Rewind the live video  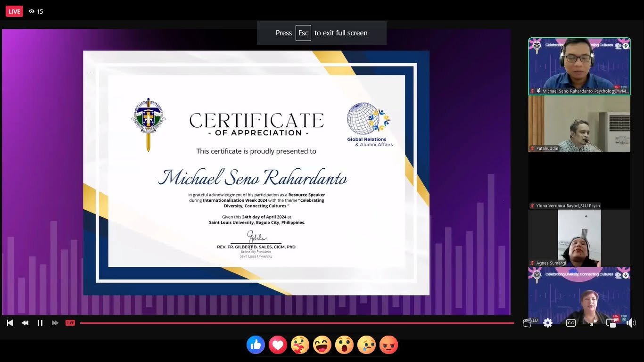point(25,323)
